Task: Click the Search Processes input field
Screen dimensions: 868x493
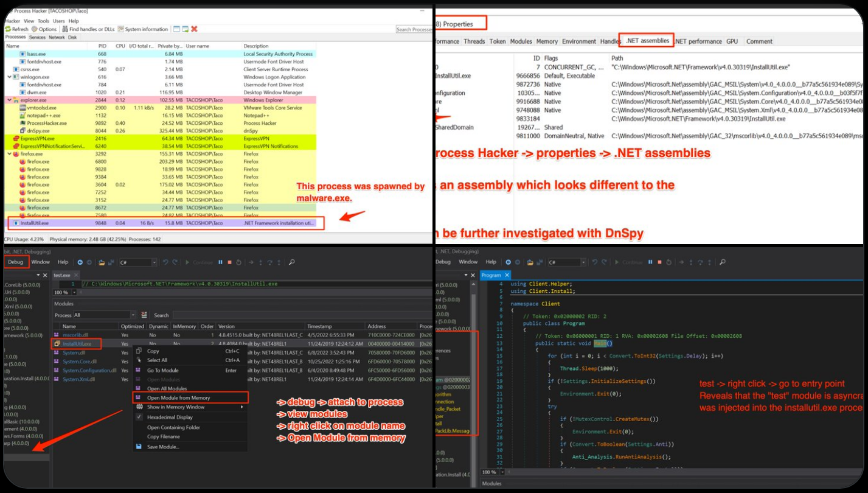Action: [x=413, y=29]
